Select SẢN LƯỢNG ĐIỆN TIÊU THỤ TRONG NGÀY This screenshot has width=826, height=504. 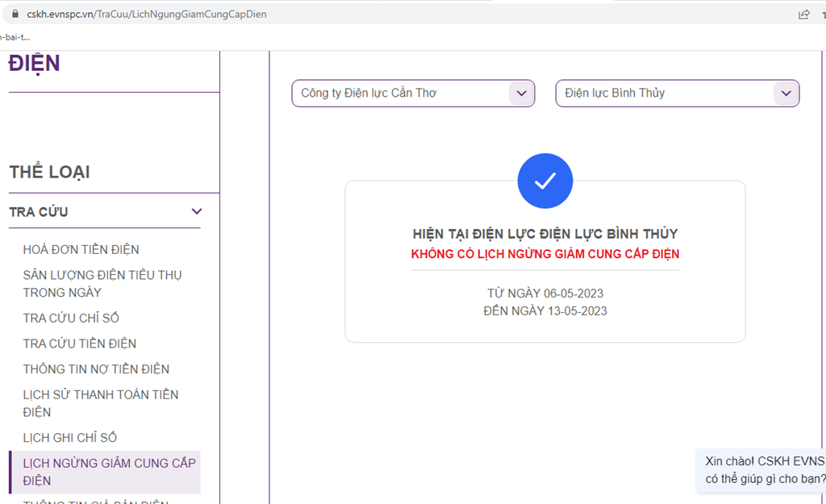(102, 284)
